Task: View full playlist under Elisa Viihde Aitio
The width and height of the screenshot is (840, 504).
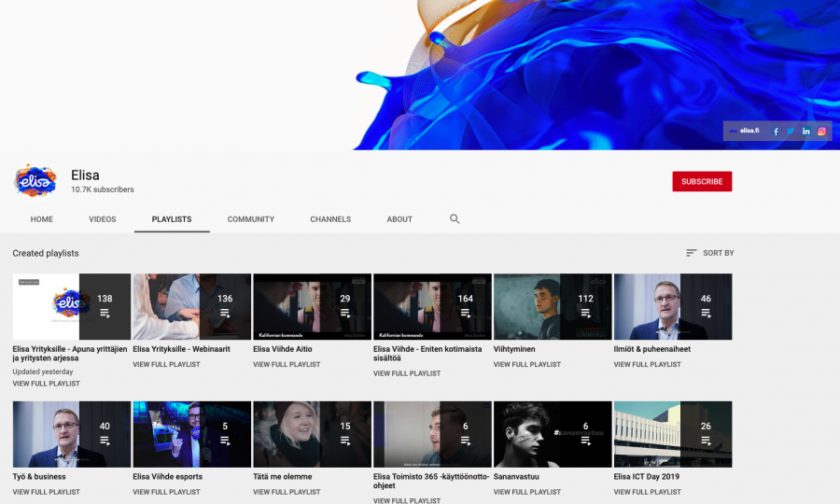Action: 287,364
